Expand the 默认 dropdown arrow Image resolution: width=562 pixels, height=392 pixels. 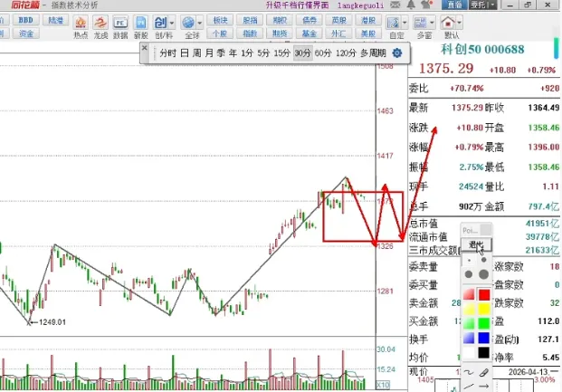tap(459, 24)
